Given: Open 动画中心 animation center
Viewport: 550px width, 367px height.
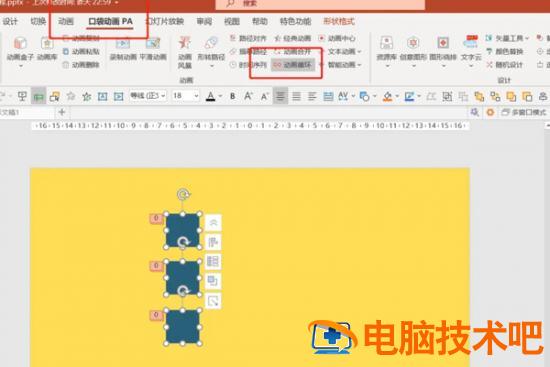Looking at the screenshot, I should click(337, 38).
